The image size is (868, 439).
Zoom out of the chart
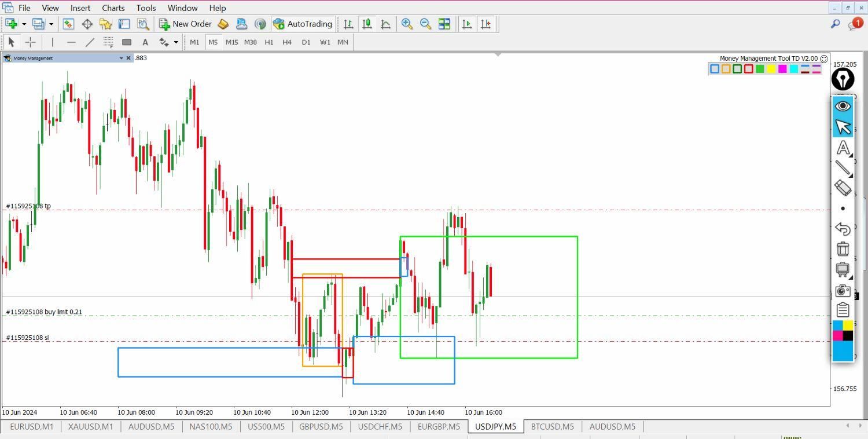click(425, 24)
